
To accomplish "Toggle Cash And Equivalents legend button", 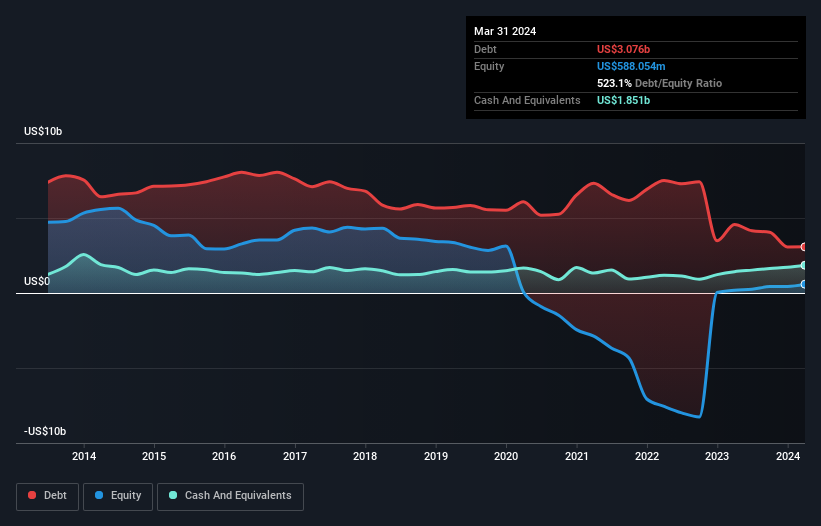I will [230, 496].
